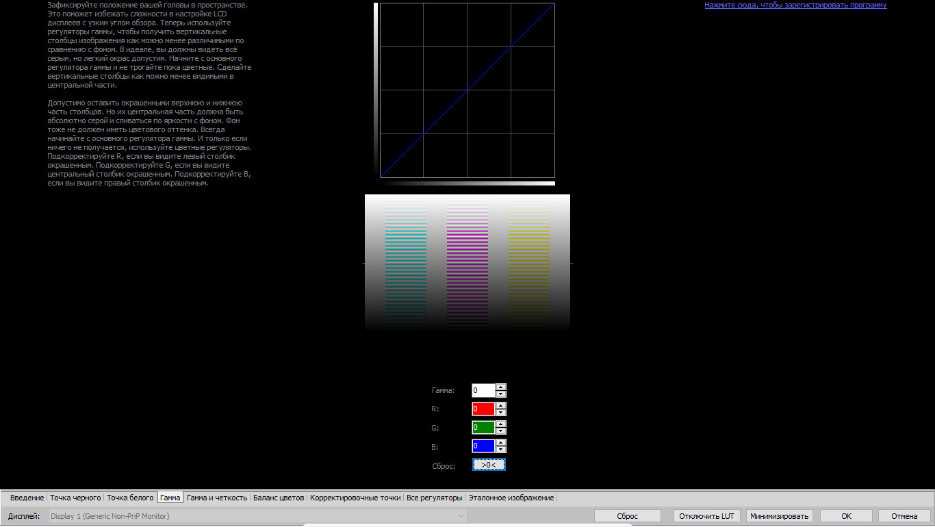Open the Дисплей dropdown list
Image resolution: width=935 pixels, height=527 pixels.
461,516
